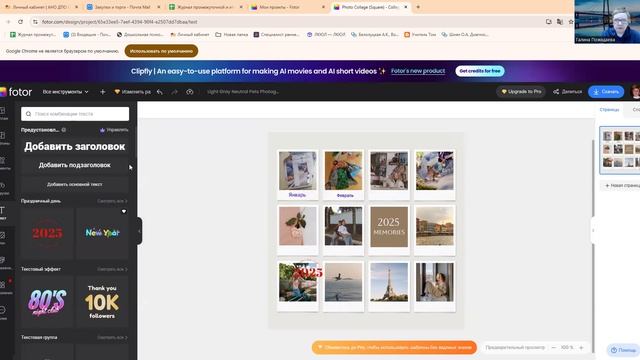This screenshot has width=640, height=360.
Task: Click the zoom in plus button
Action: [581, 348]
